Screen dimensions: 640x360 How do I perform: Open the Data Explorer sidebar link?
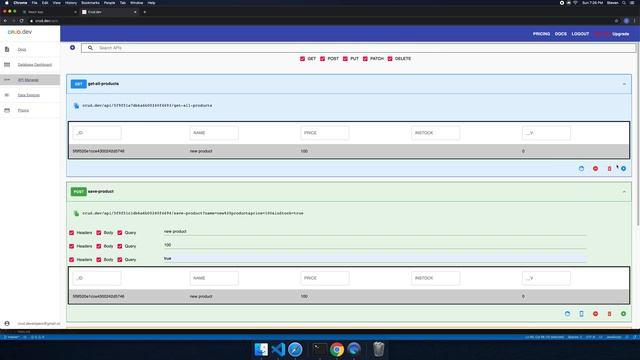point(29,95)
